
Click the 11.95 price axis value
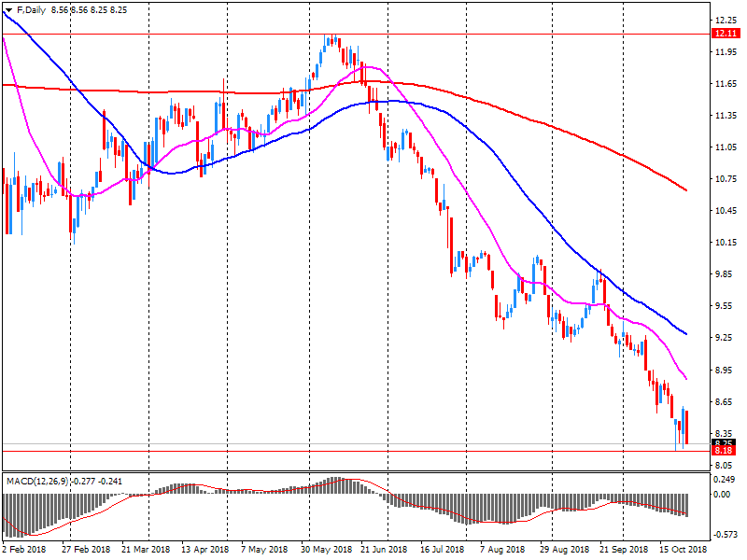pos(726,52)
